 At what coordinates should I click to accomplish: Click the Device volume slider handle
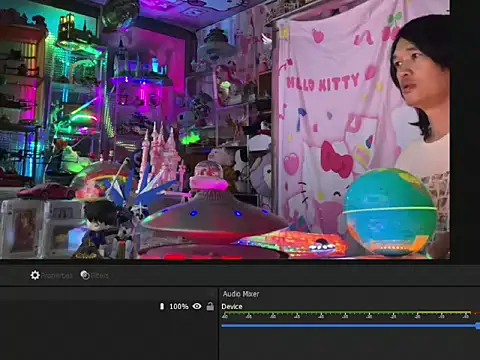(478, 325)
